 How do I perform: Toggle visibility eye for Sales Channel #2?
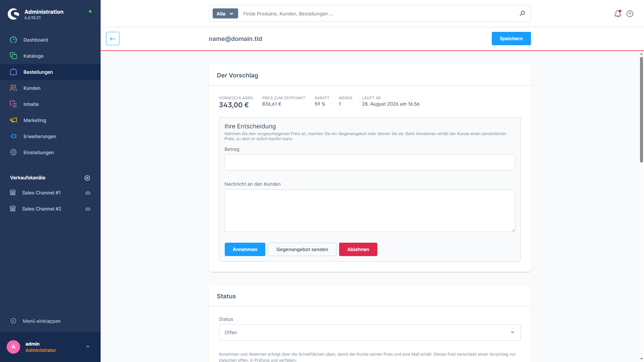(88, 209)
